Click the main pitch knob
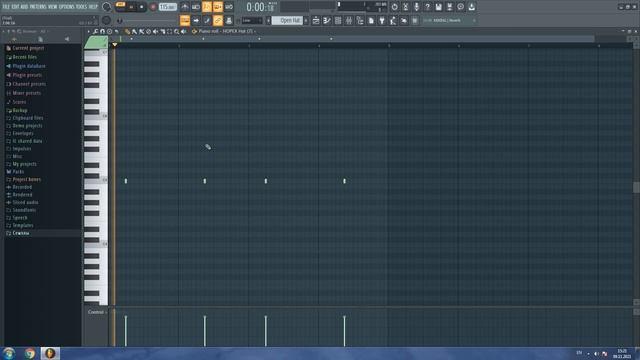 pyautogui.click(x=107, y=20)
